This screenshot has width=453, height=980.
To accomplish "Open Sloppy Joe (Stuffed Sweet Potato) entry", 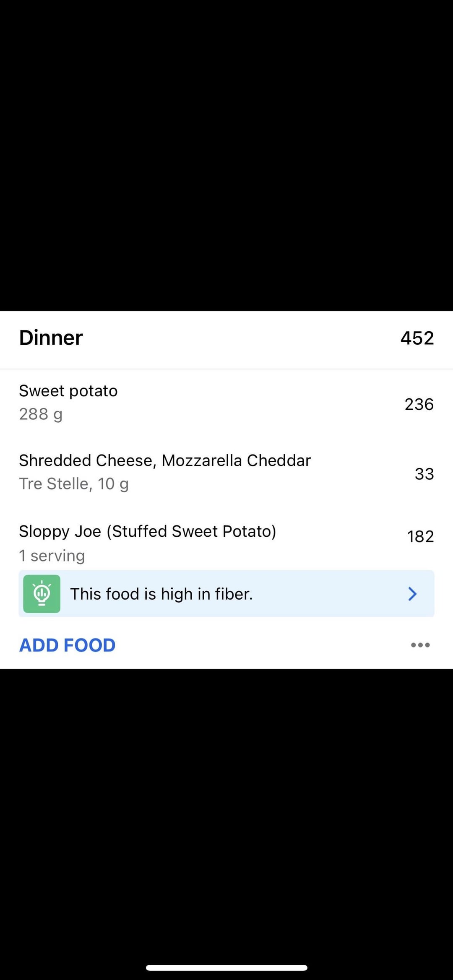I will (148, 531).
